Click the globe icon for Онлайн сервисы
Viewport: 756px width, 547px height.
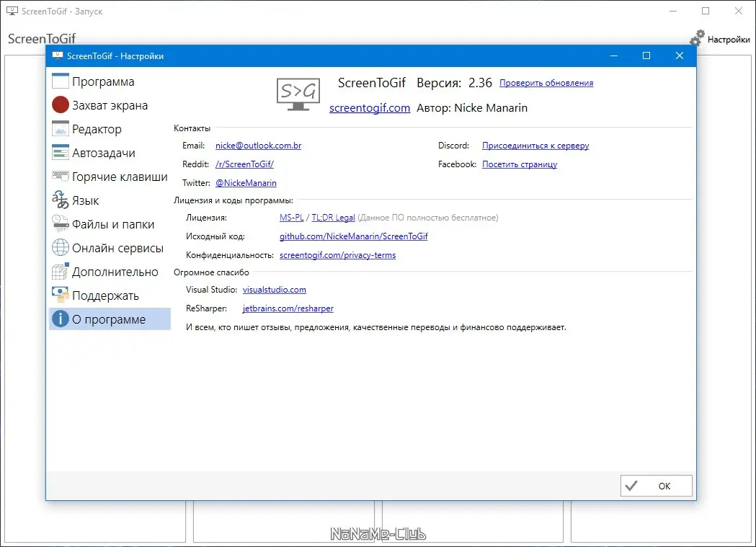[x=61, y=247]
